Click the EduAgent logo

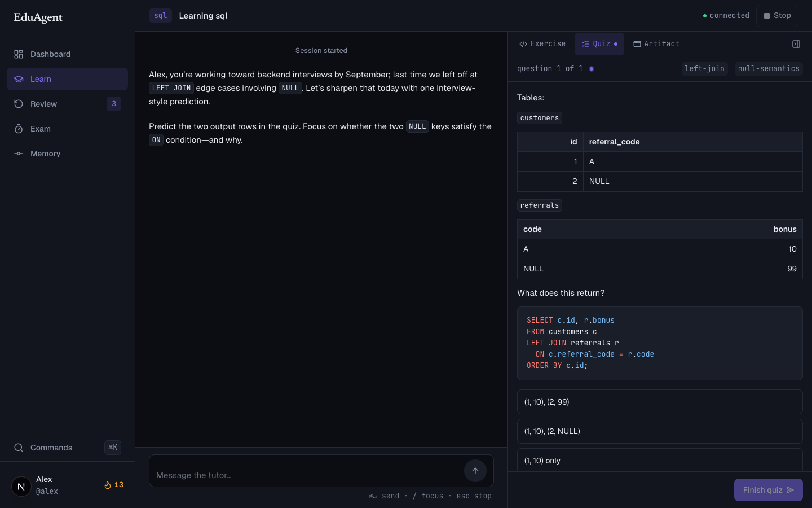click(x=38, y=17)
